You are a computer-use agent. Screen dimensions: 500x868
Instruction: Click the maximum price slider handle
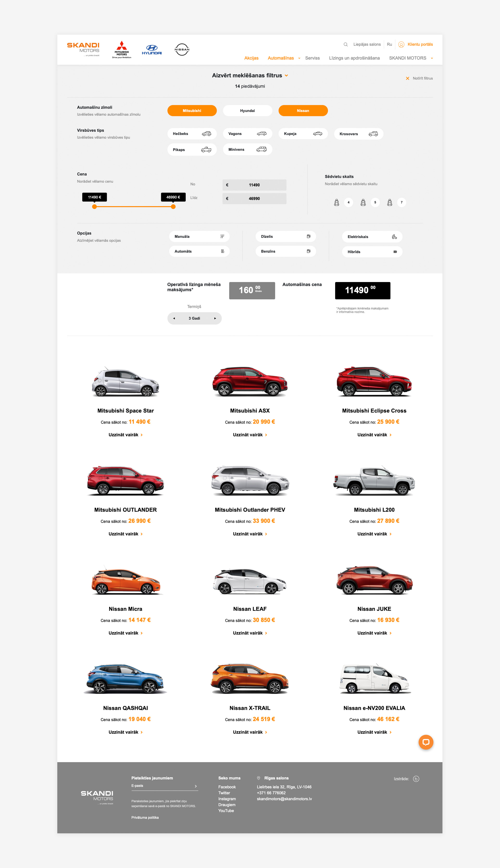173,206
